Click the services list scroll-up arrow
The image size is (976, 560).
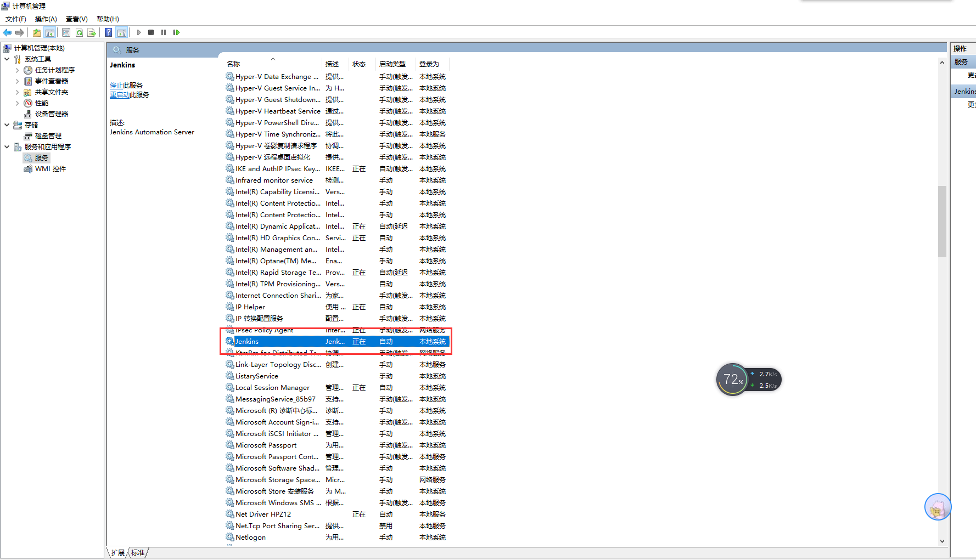pyautogui.click(x=942, y=63)
